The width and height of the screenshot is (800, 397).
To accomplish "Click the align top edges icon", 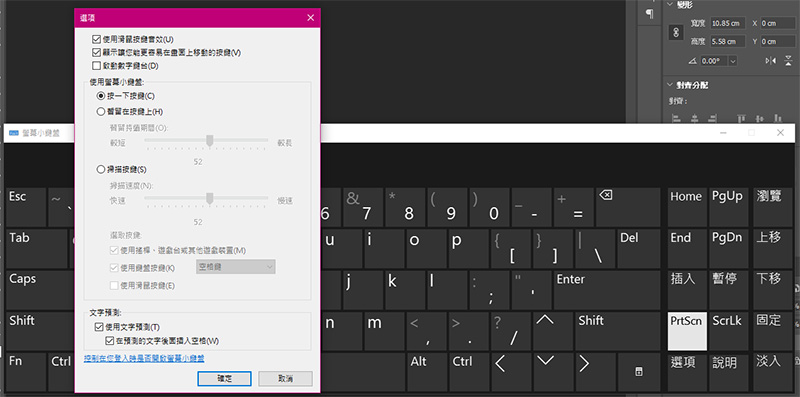I will pyautogui.click(x=742, y=118).
